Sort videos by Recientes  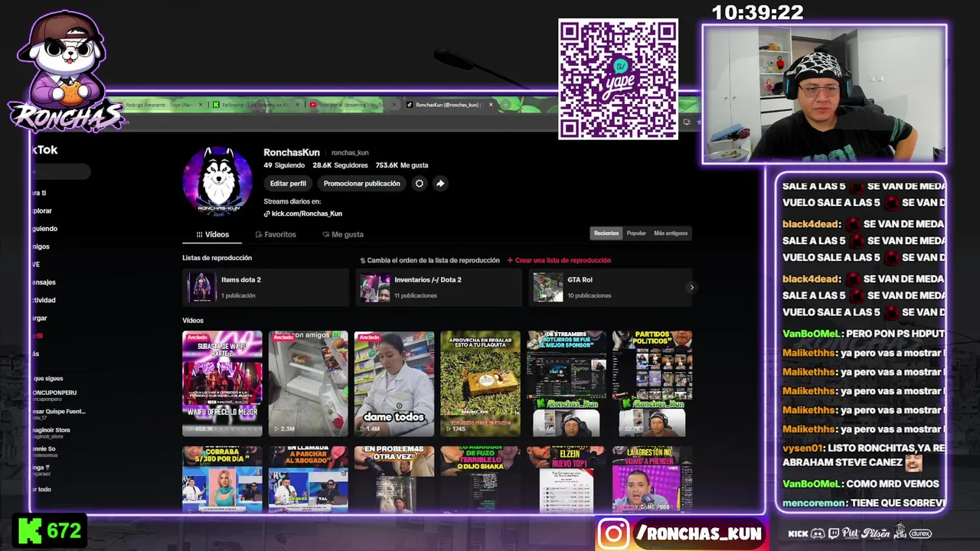click(x=606, y=233)
